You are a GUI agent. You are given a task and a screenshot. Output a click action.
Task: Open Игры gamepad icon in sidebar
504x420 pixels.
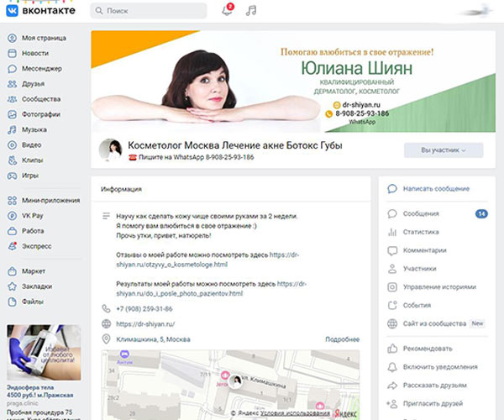click(12, 176)
